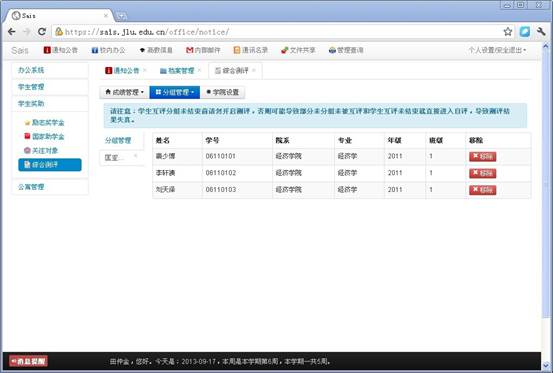Click the name cell in row 06110102
Screen dimensions: 553x373
tap(165, 173)
